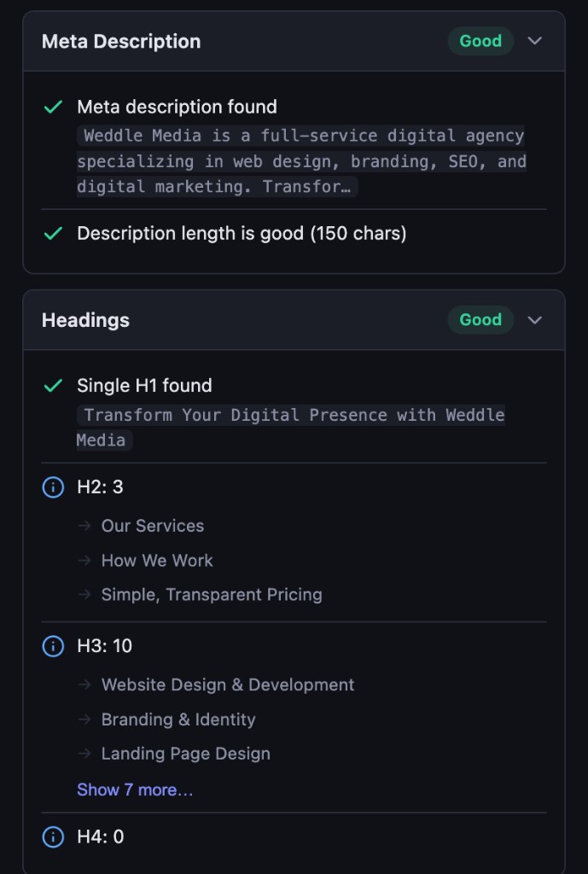
Task: Click the arrow icon before Landing Page Design
Action: click(x=84, y=754)
